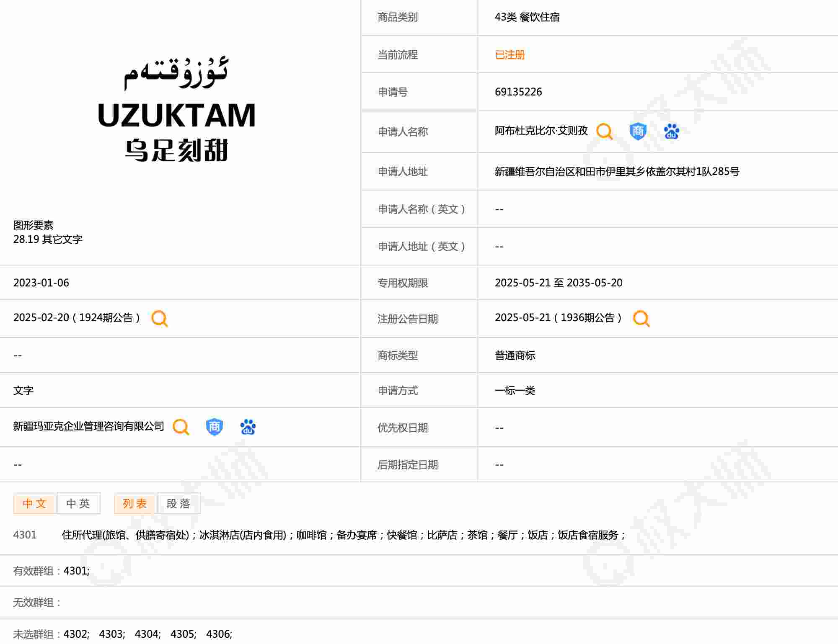Click 2025-05-21 (1936期公告) registration text

tap(558, 318)
